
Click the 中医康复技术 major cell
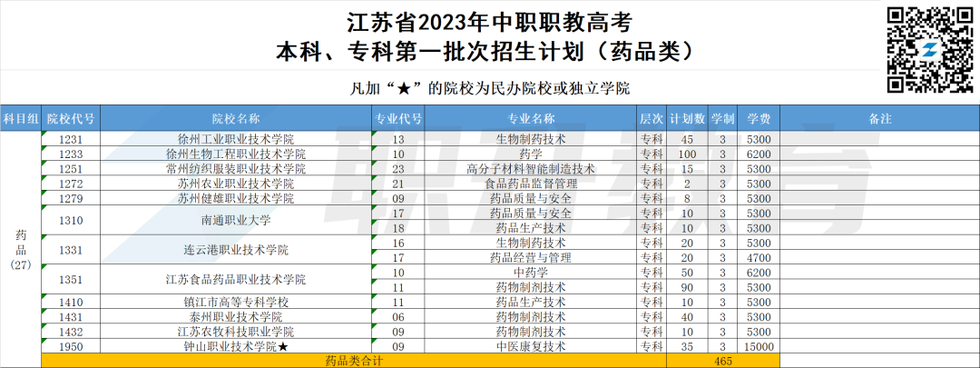click(530, 346)
